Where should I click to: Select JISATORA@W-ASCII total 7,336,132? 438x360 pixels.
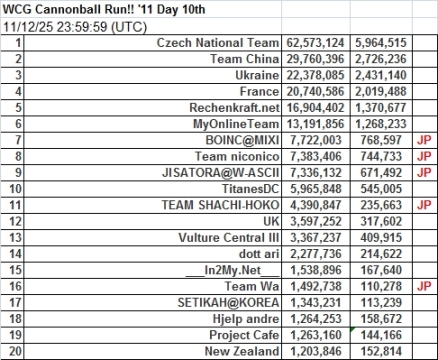[x=316, y=173]
